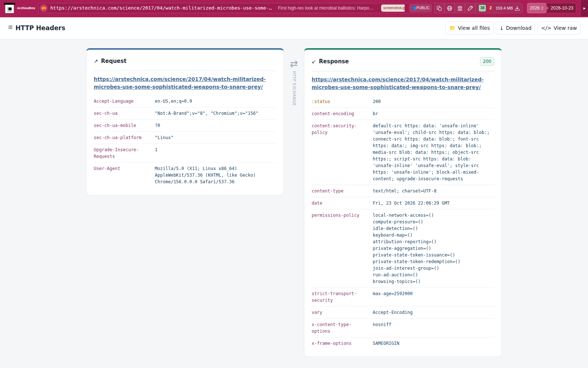Click the Accept-Language header name
The height and width of the screenshot is (368, 588).
(114, 101)
